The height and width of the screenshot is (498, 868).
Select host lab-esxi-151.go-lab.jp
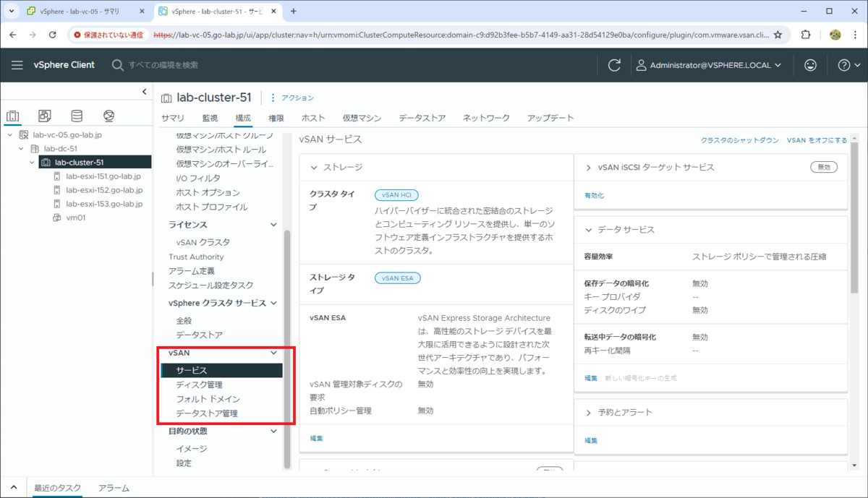coord(103,176)
